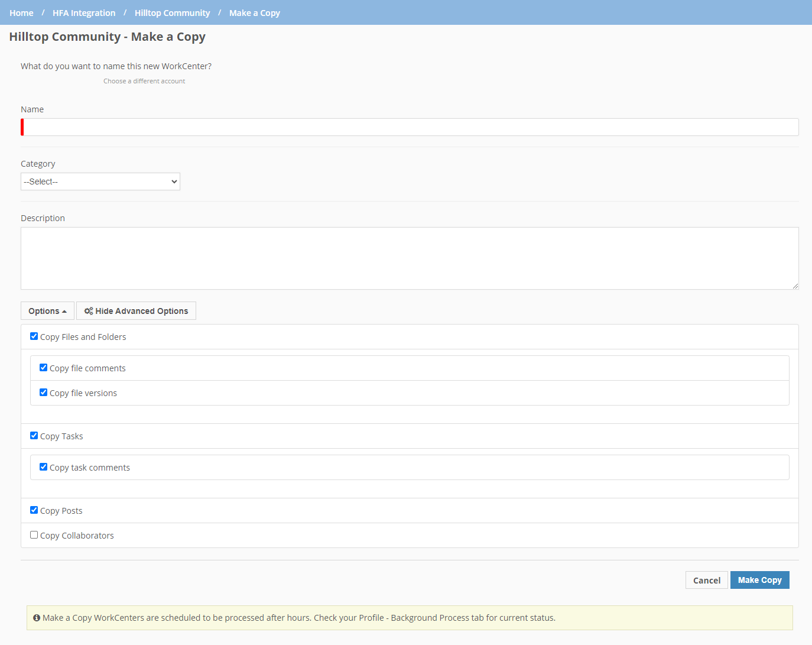Click the Cancel button
812x645 pixels.
(707, 580)
